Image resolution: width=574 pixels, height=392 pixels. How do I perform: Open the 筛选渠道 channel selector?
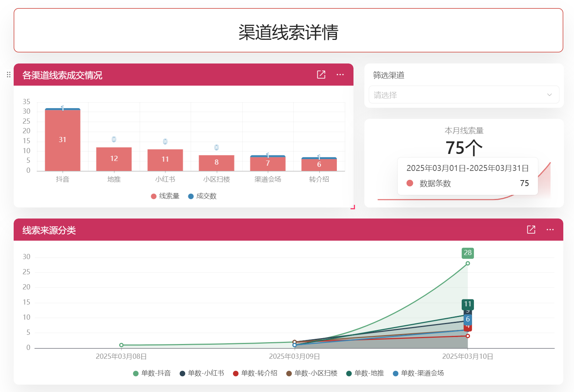point(464,94)
